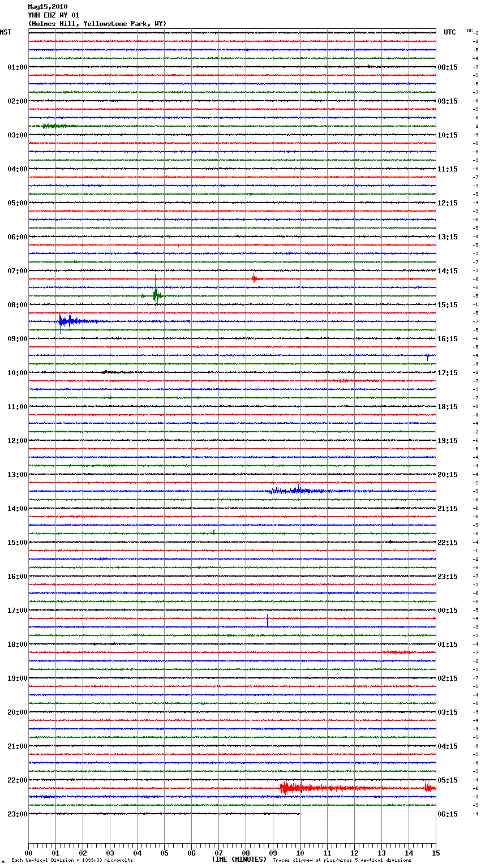Click the YHH EHZ WY 01 station code
The image size is (481, 868).
pyautogui.click(x=54, y=15)
